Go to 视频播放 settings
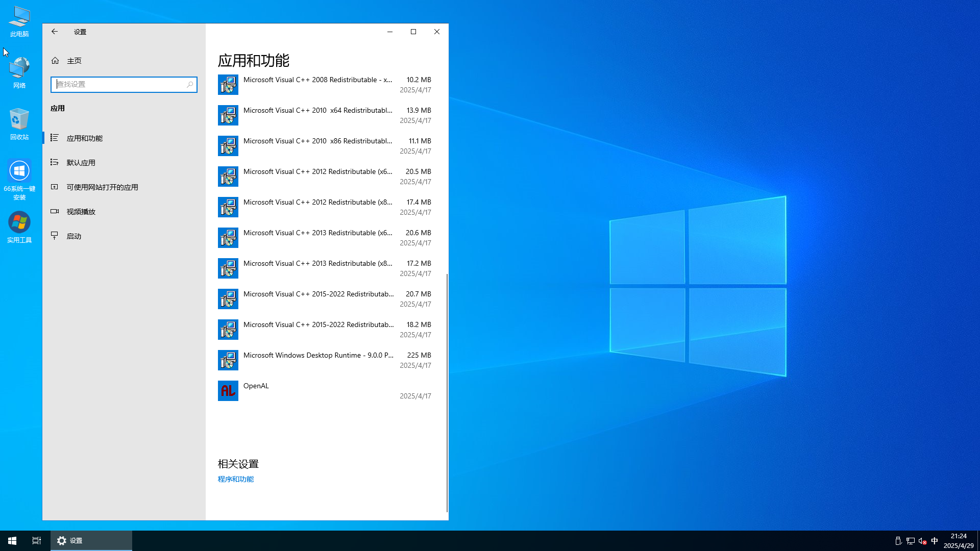This screenshot has height=551, width=980. pyautogui.click(x=124, y=212)
